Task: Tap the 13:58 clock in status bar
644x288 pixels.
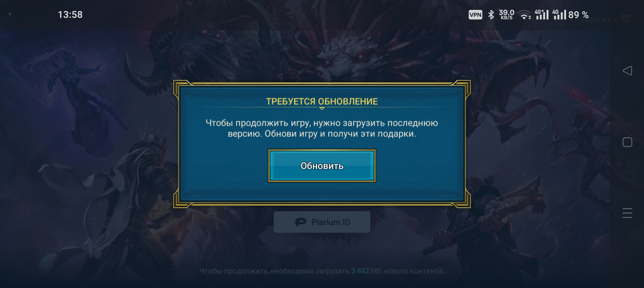Action: point(70,15)
